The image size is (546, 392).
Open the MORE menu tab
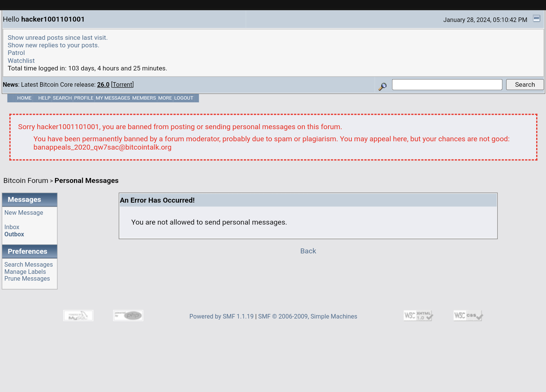(165, 98)
